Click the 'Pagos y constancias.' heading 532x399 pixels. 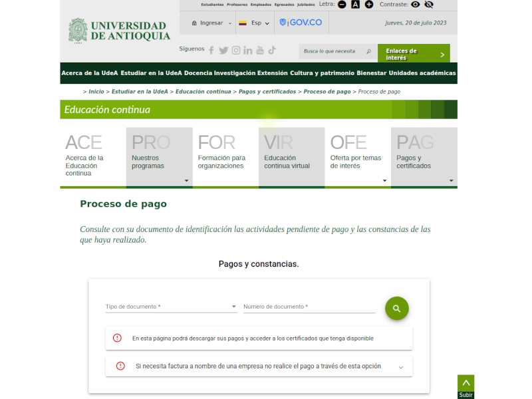(x=259, y=264)
